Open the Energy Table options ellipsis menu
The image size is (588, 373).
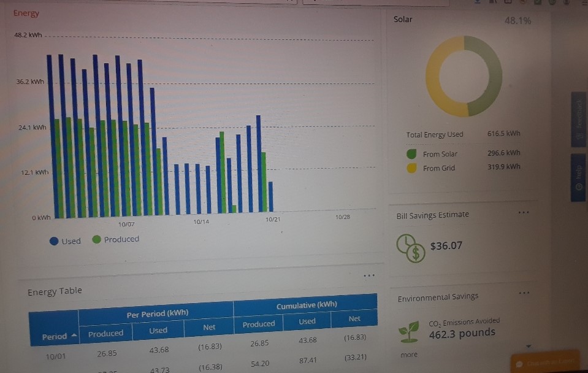(x=368, y=275)
